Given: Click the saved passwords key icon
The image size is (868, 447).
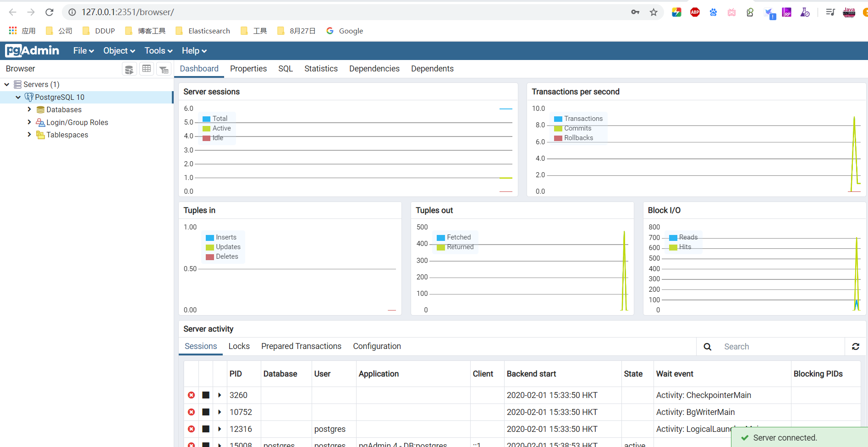Looking at the screenshot, I should pos(635,12).
